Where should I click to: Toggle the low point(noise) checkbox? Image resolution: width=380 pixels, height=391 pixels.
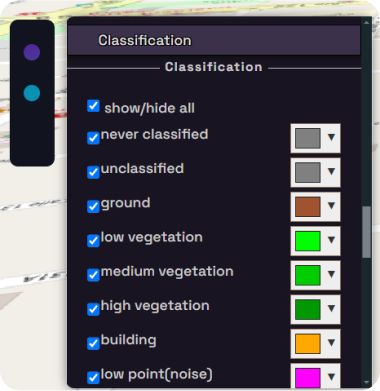[x=93, y=378]
